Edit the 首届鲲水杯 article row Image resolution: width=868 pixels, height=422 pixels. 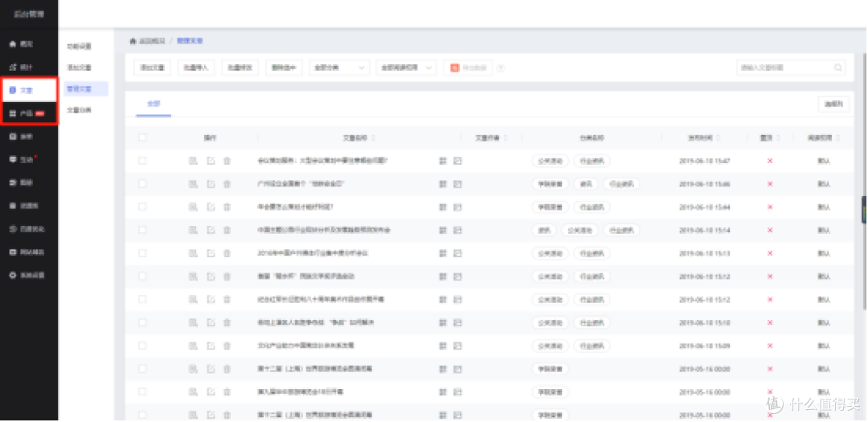[211, 277]
